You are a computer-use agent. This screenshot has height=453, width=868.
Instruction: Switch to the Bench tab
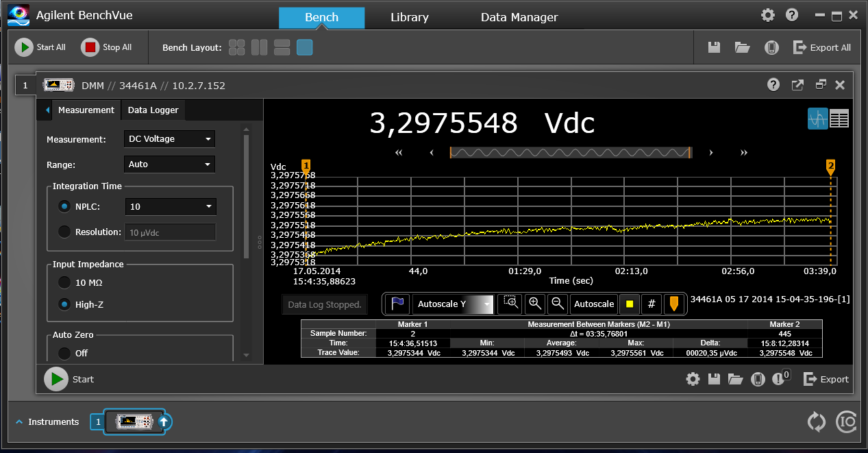(321, 18)
